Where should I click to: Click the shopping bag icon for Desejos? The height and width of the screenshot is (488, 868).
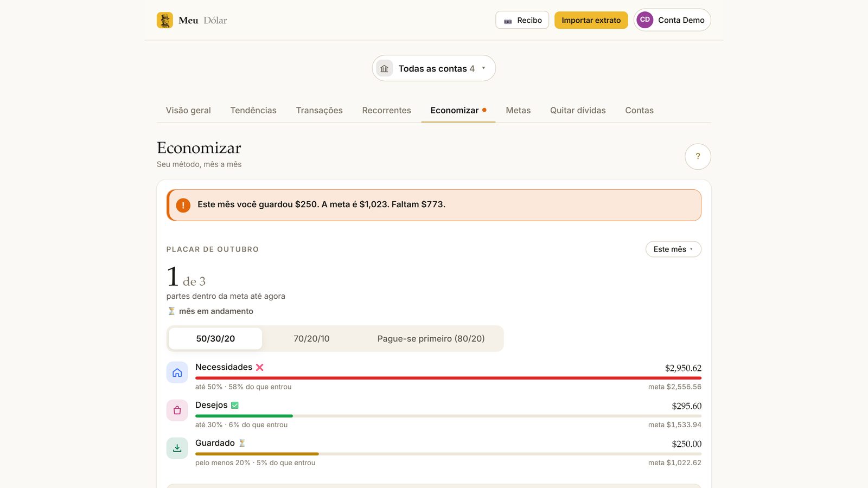tap(177, 410)
